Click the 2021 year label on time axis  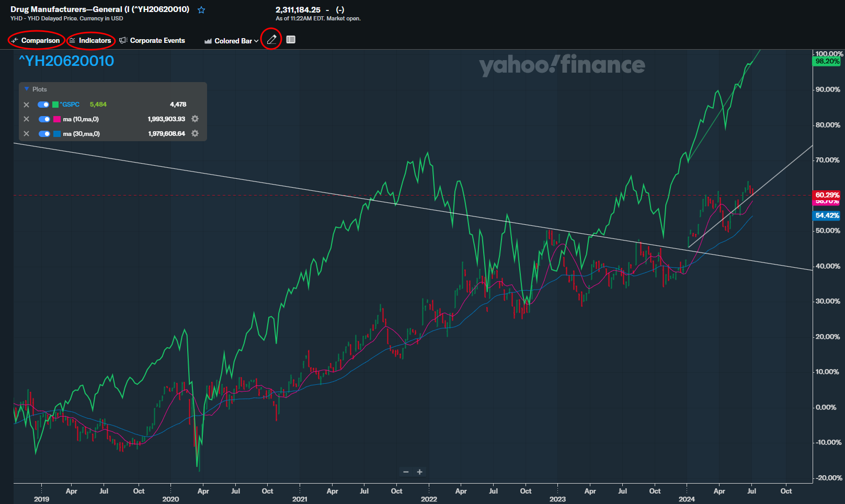tap(300, 499)
